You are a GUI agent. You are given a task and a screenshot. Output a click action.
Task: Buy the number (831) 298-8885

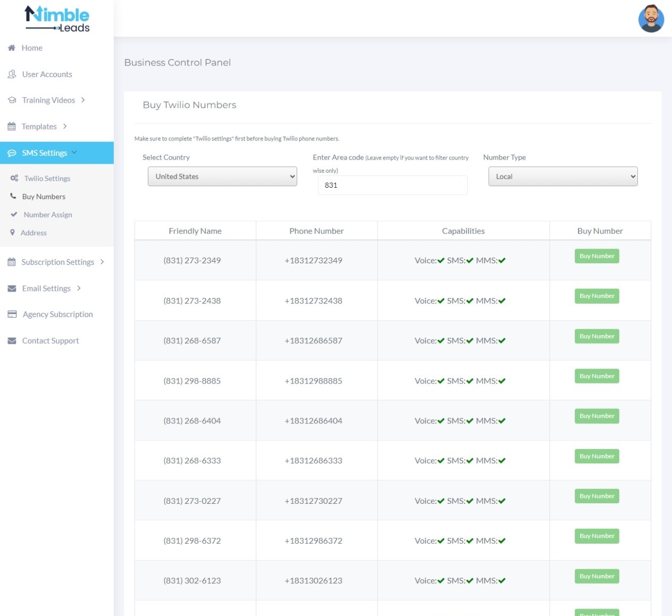tap(597, 376)
